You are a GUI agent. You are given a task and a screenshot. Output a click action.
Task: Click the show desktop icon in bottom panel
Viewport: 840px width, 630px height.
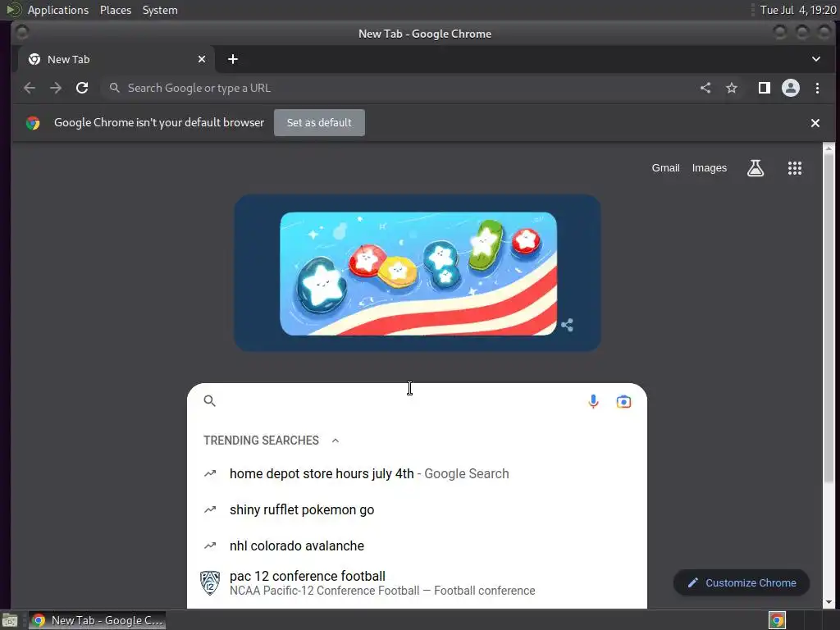(10, 620)
